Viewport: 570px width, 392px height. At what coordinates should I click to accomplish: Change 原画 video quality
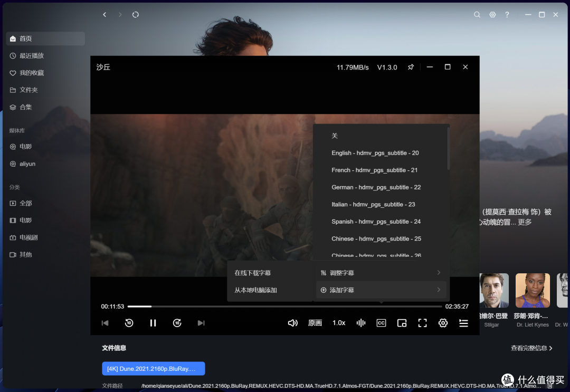click(315, 323)
